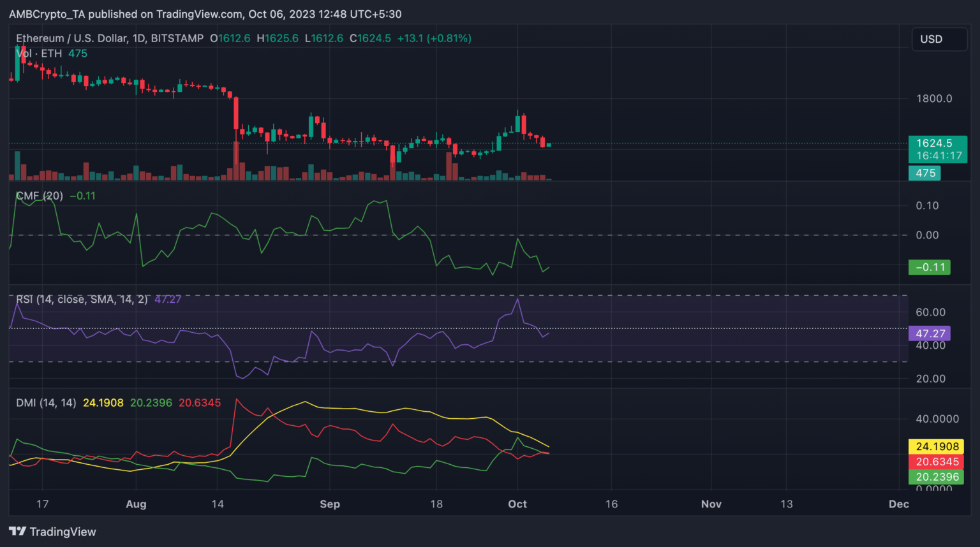Viewport: 980px width, 547px height.
Task: Select the RSI (14, close, SMA) legend
Action: point(82,299)
